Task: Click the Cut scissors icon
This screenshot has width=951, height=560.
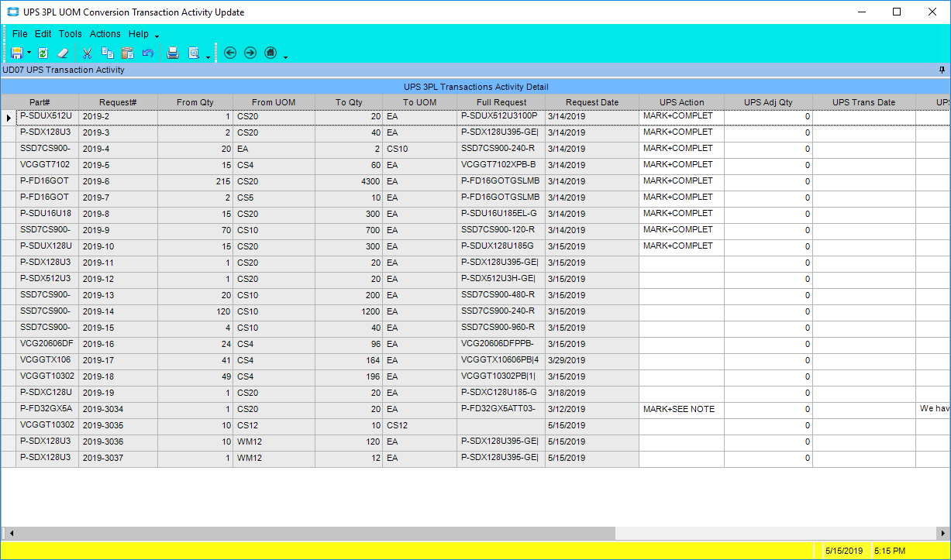Action: (x=88, y=53)
